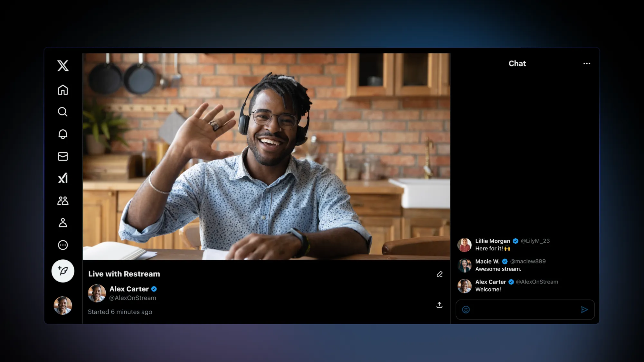
Task: Open account avatar at sidebar bottom
Action: click(63, 305)
